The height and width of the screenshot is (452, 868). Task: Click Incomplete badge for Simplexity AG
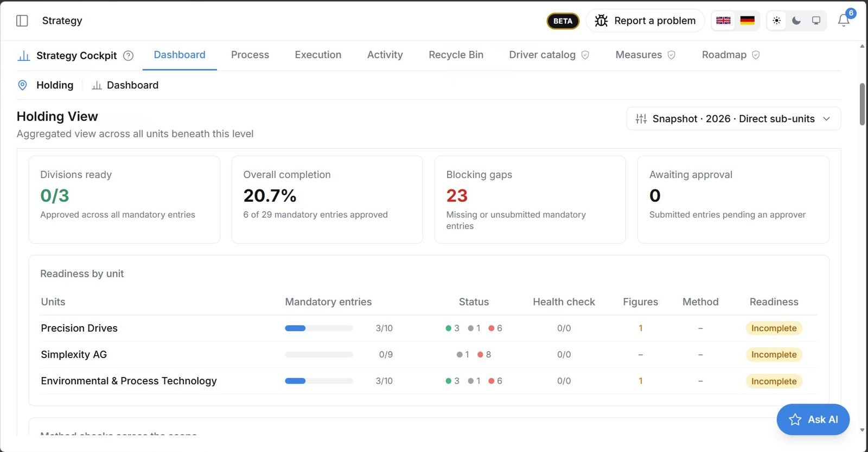pyautogui.click(x=774, y=355)
